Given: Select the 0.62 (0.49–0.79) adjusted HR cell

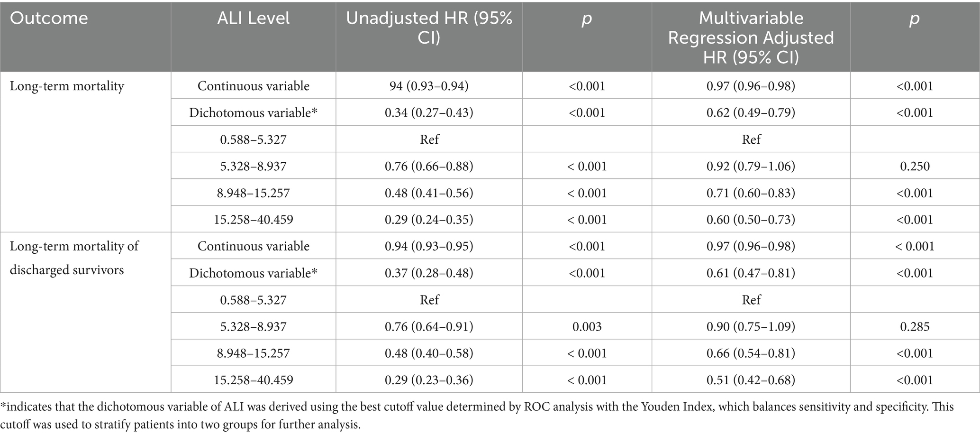Looking at the screenshot, I should (x=751, y=113).
